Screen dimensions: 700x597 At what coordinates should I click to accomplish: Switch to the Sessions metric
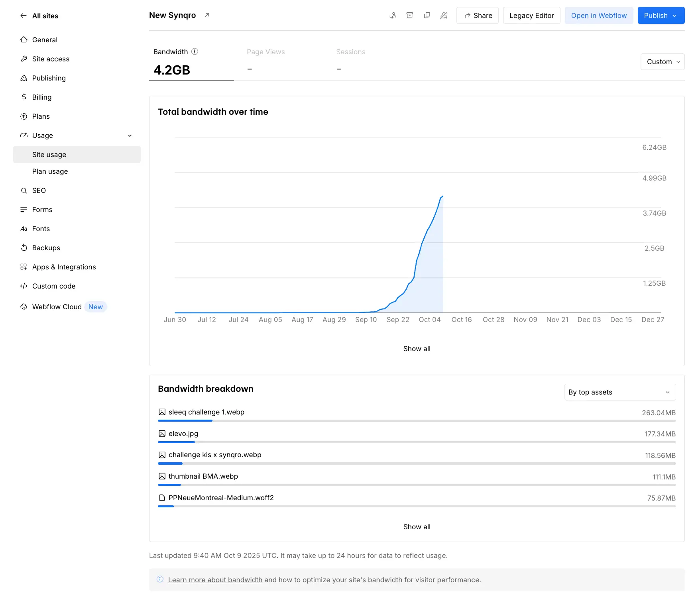pyautogui.click(x=350, y=60)
